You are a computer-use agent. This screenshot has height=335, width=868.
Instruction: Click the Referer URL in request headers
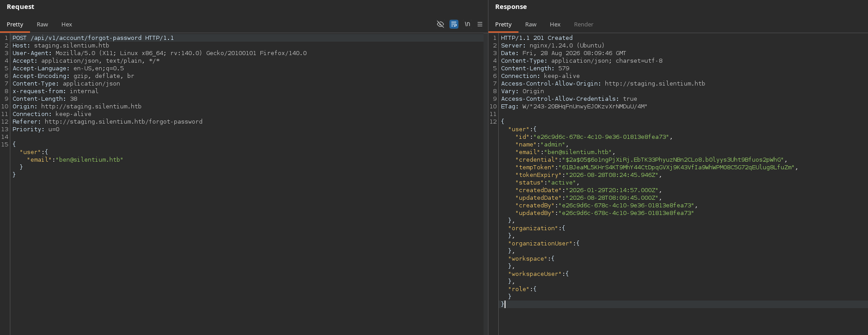coord(124,122)
